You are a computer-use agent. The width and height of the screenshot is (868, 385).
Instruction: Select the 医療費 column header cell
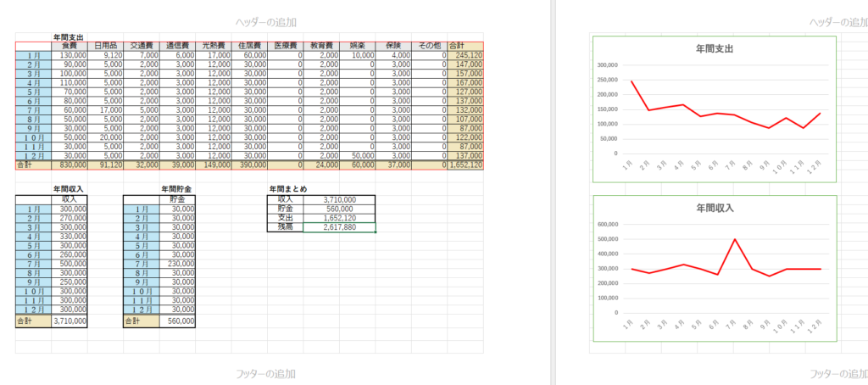(x=285, y=46)
